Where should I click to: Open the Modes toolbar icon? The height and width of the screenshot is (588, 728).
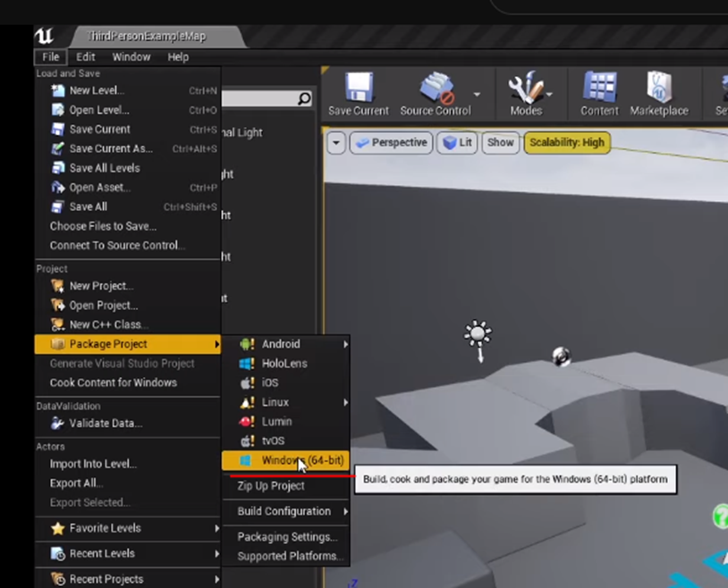pos(526,87)
